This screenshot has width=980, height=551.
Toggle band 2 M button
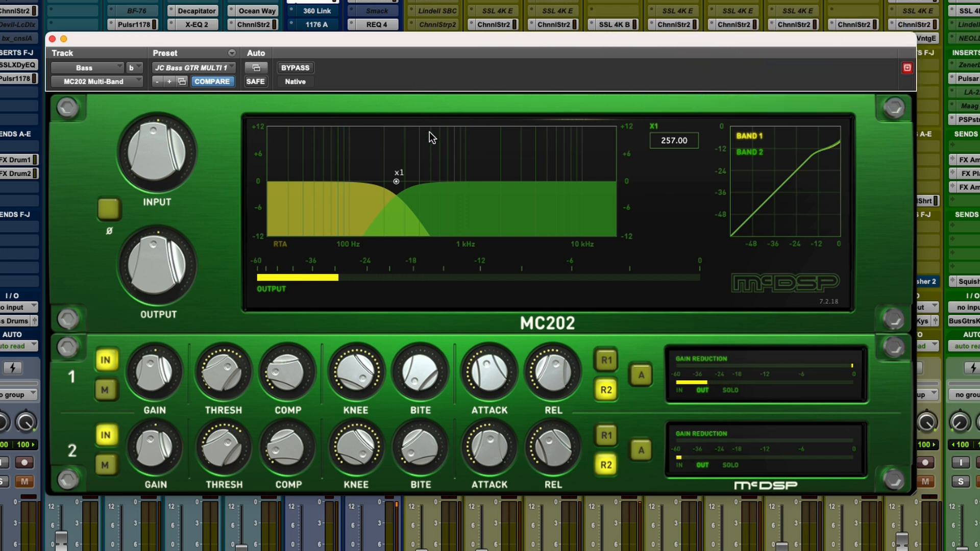(x=106, y=465)
